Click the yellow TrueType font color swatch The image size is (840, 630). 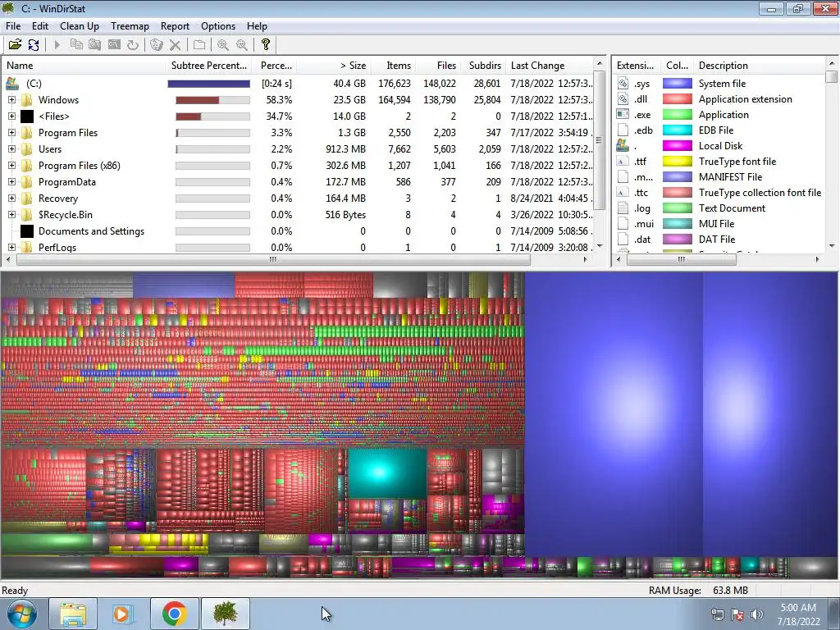pos(677,162)
